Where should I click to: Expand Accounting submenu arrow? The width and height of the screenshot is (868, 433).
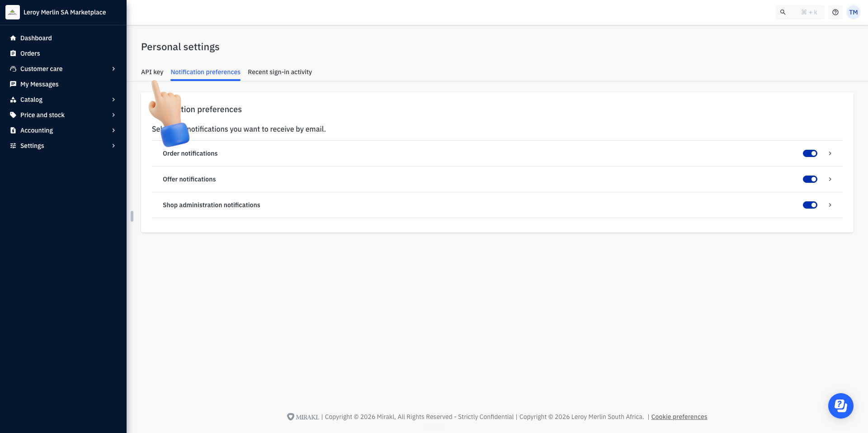click(x=113, y=130)
